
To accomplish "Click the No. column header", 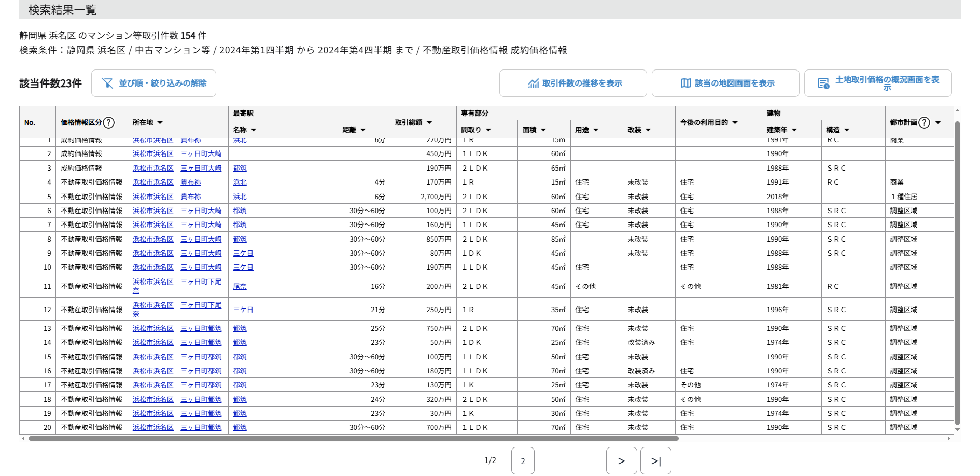I will (x=38, y=123).
